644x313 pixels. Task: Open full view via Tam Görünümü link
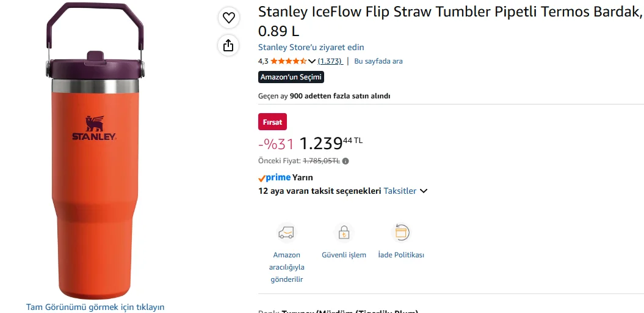(95, 307)
